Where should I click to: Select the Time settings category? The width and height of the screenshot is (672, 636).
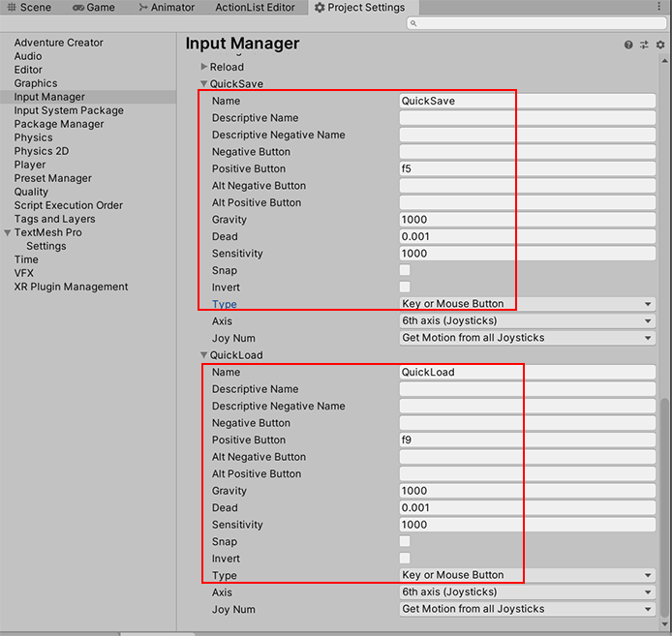click(26, 259)
